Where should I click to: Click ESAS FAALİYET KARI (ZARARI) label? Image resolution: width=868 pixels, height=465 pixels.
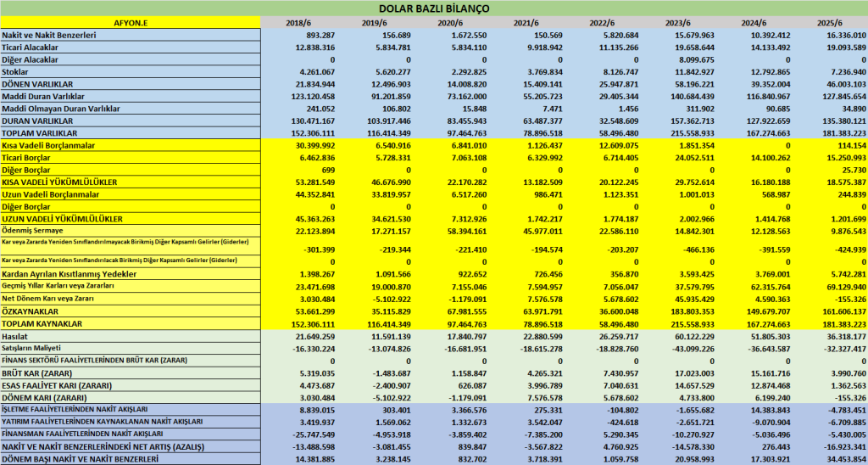tap(57, 385)
